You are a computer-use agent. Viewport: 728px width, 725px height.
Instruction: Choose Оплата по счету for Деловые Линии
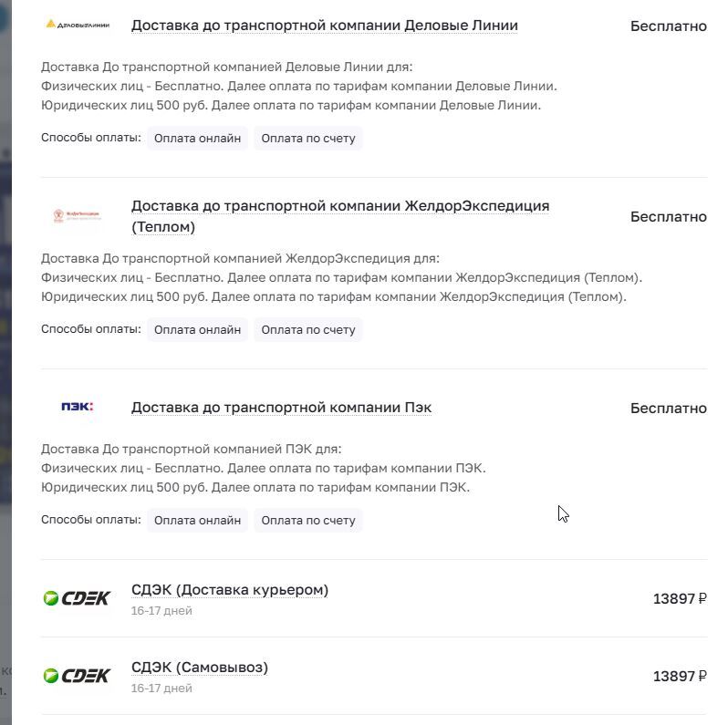pyautogui.click(x=308, y=139)
